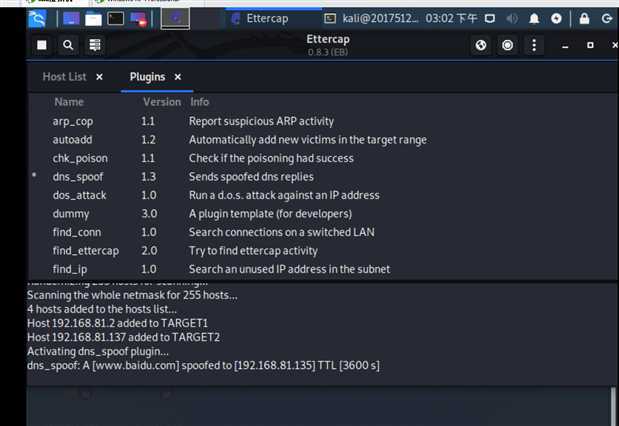This screenshot has width=619, height=426.
Task: Click log line 'Host 192.168.81.137 added to TARGET2'
Action: coord(123,337)
